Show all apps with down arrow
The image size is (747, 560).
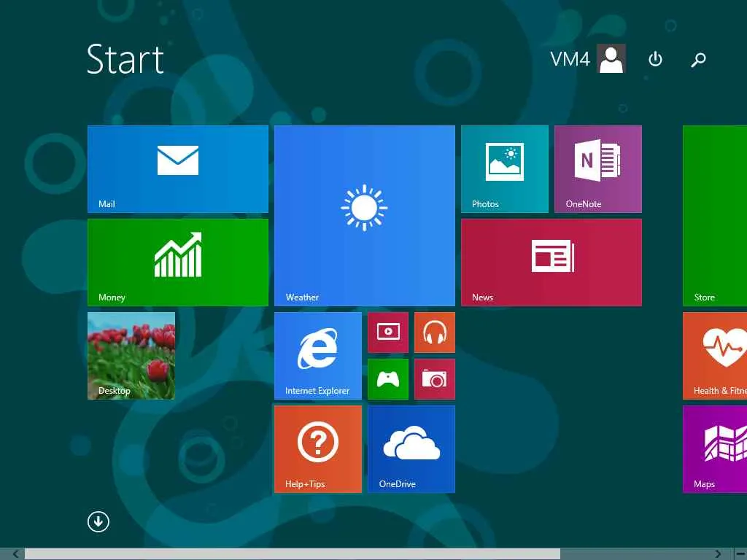98,521
